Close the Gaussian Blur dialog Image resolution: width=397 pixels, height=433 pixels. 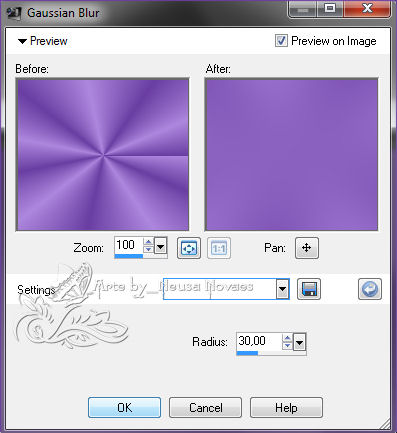[x=367, y=8]
